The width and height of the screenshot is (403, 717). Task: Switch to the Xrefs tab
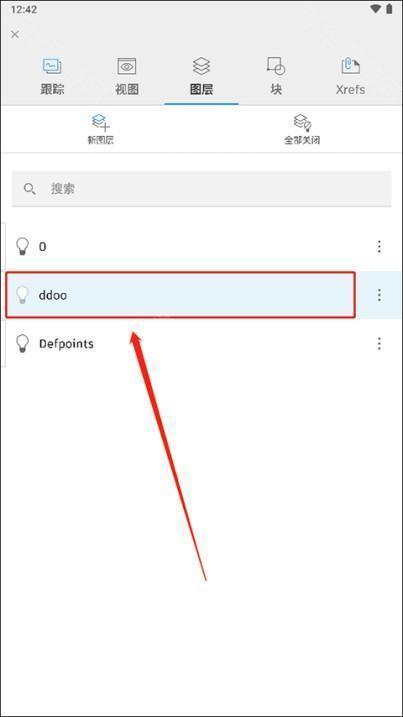350,77
